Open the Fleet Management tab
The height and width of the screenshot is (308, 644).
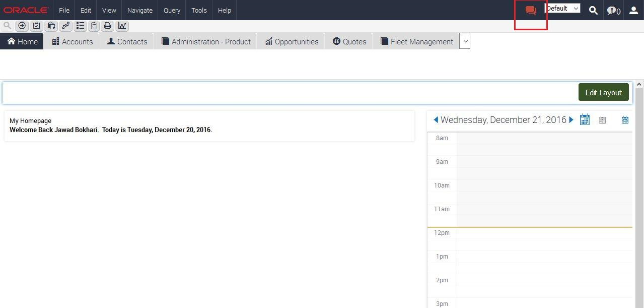(x=417, y=42)
